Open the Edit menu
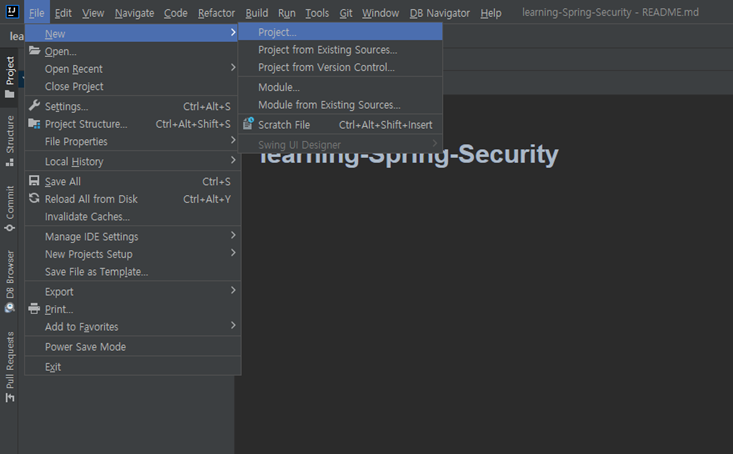The height and width of the screenshot is (454, 733). click(x=63, y=13)
